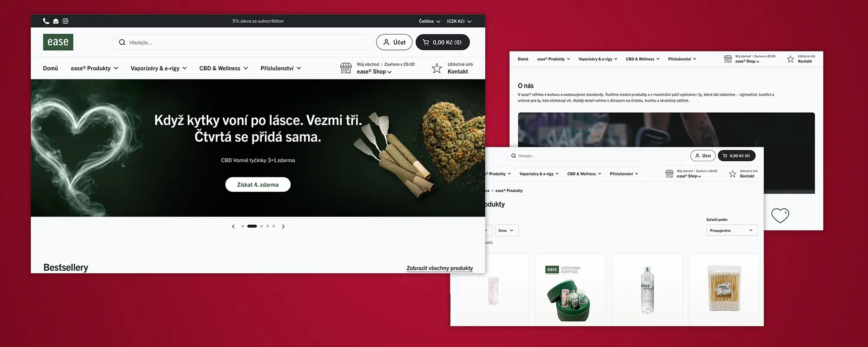Open Vaporizéry & e-rigy in O nás window
Viewport: 868px width, 347px height.
598,59
